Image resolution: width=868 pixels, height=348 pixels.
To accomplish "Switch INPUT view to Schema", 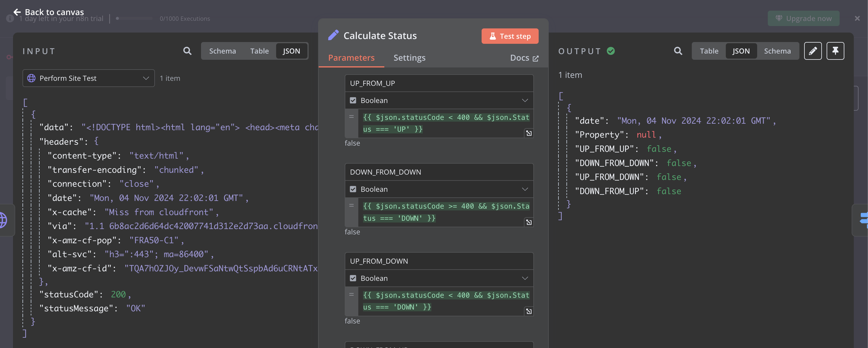I will pyautogui.click(x=222, y=51).
